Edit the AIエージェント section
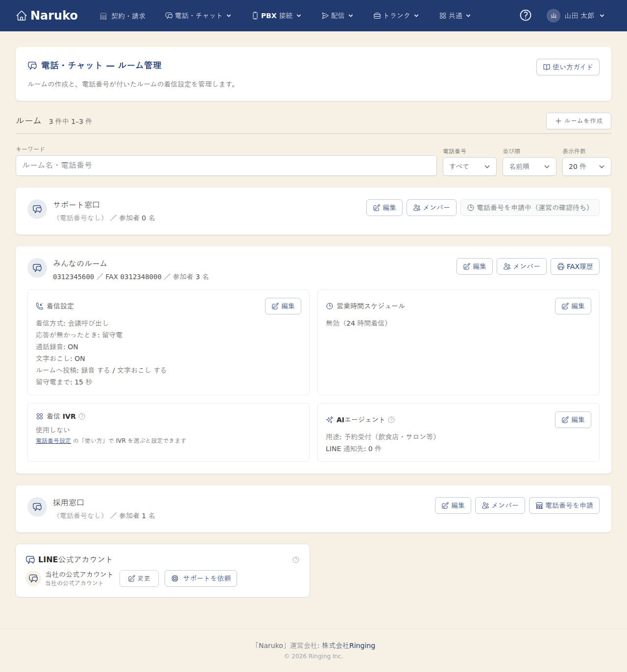This screenshot has height=672, width=627. point(573,420)
